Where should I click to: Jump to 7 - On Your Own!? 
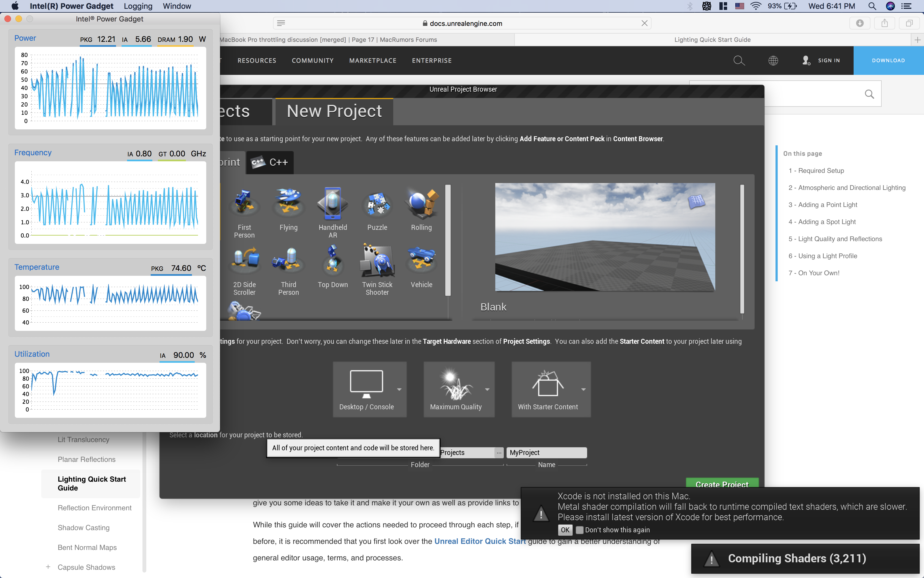tap(814, 273)
